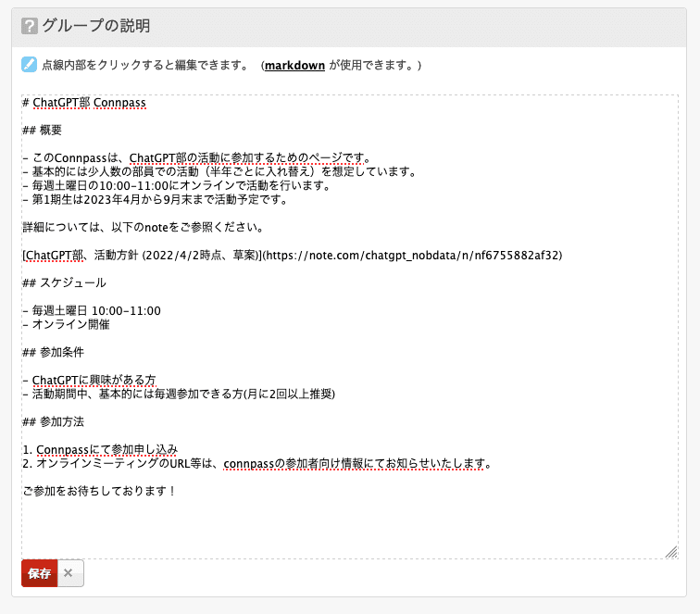700x614 pixels.
Task: Click the line 'このConnpassは、ChatGPT部の活動'
Action: point(197,157)
